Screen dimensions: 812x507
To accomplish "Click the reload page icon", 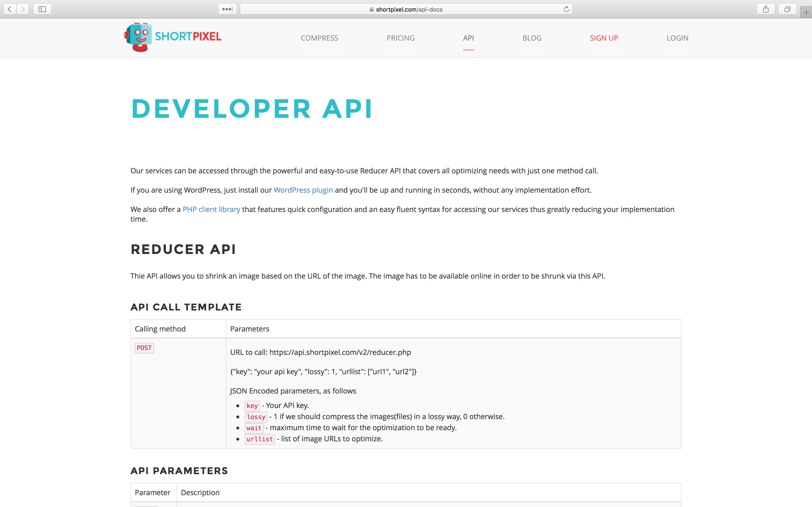I will pyautogui.click(x=566, y=9).
